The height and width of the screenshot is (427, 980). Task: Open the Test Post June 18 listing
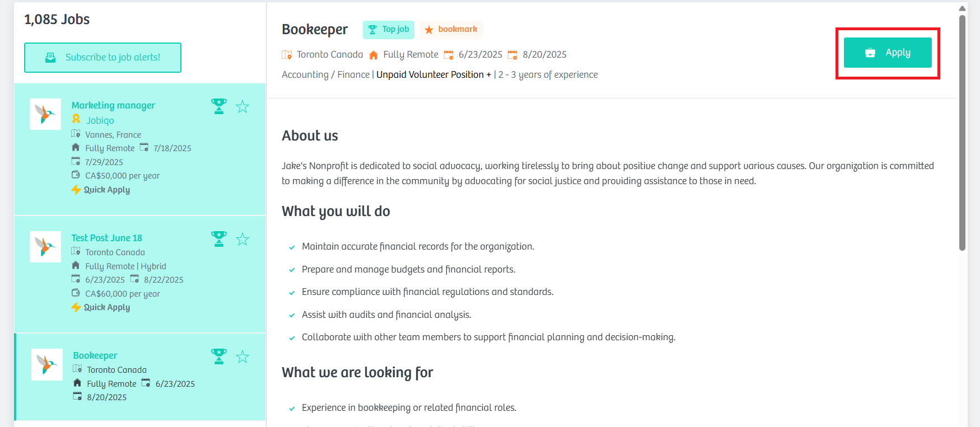[106, 238]
